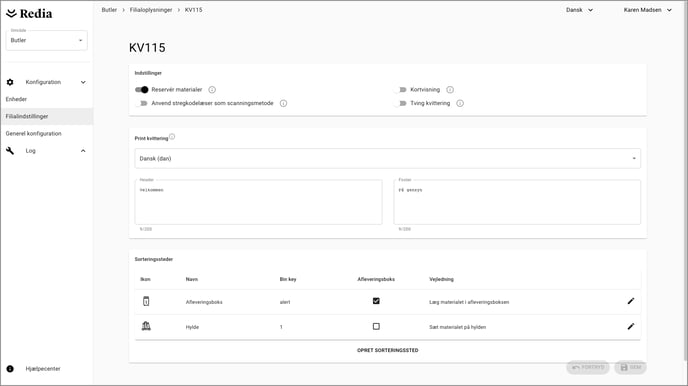Open the Butler product dropdown
The image size is (688, 386).
click(47, 40)
